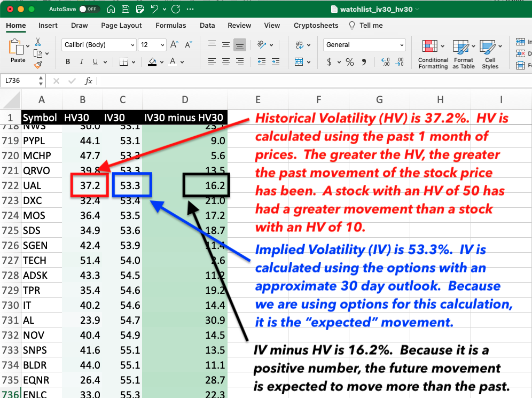The image size is (532, 398).
Task: Toggle Italic formatting
Action: (82, 62)
